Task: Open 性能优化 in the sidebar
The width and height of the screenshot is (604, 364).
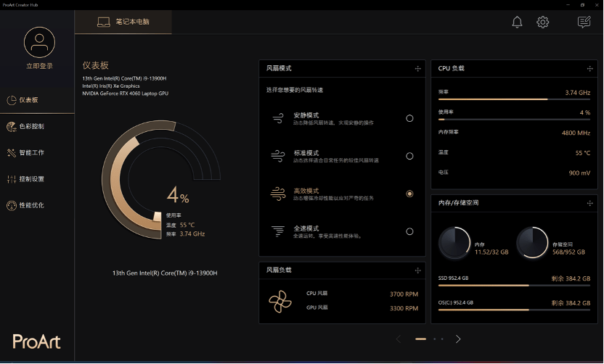Action: click(x=31, y=205)
